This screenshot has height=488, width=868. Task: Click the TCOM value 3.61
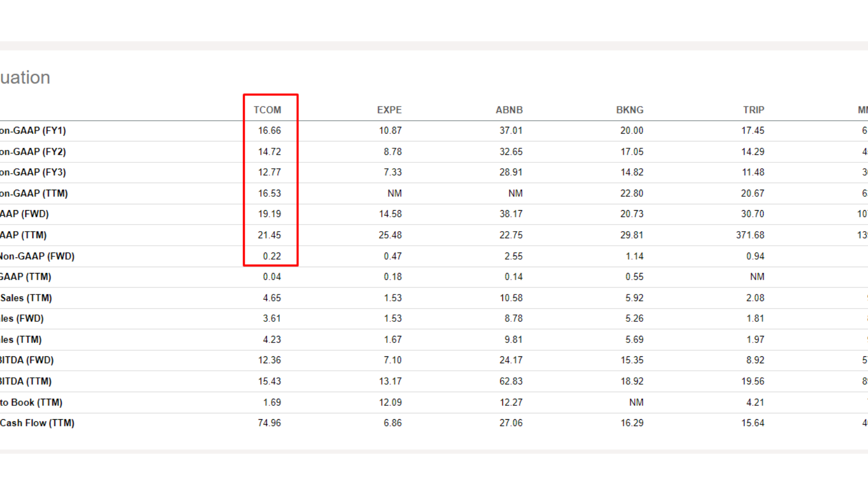point(272,318)
